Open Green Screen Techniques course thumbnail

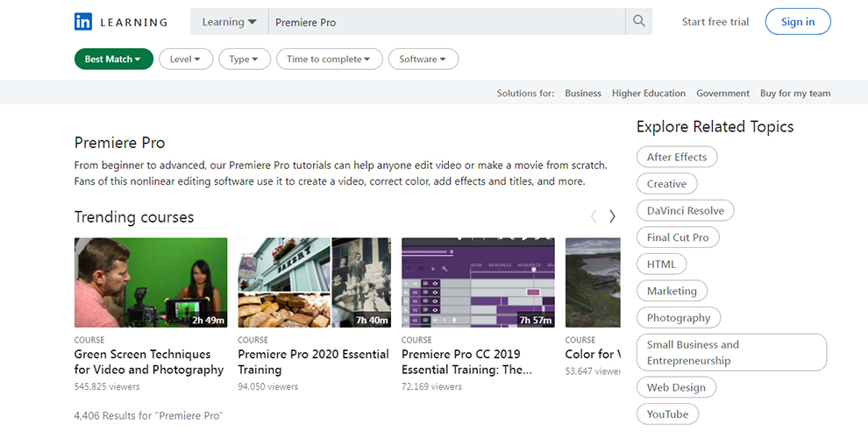[151, 283]
